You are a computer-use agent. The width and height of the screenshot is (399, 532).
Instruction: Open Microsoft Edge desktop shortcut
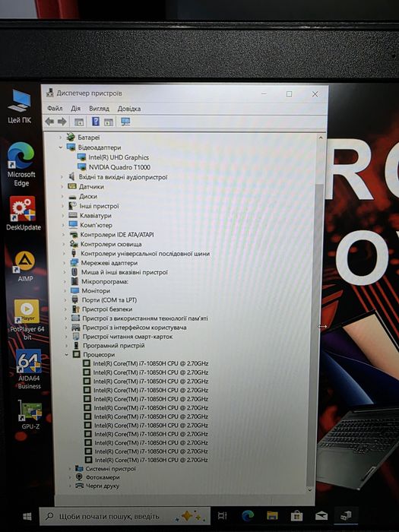click(21, 165)
